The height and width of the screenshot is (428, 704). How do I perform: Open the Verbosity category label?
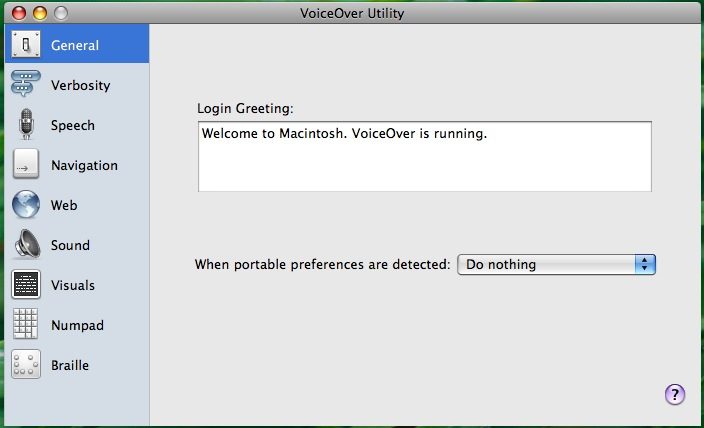pos(80,85)
